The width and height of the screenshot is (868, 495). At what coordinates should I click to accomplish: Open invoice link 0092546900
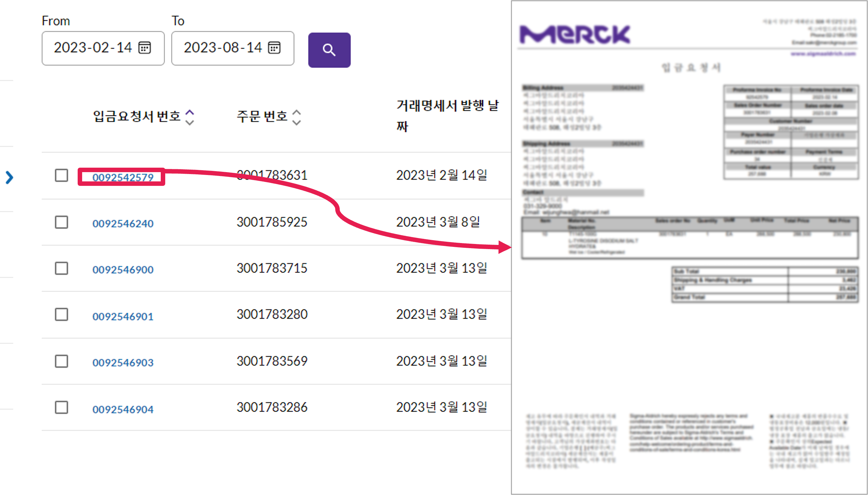[x=123, y=270]
